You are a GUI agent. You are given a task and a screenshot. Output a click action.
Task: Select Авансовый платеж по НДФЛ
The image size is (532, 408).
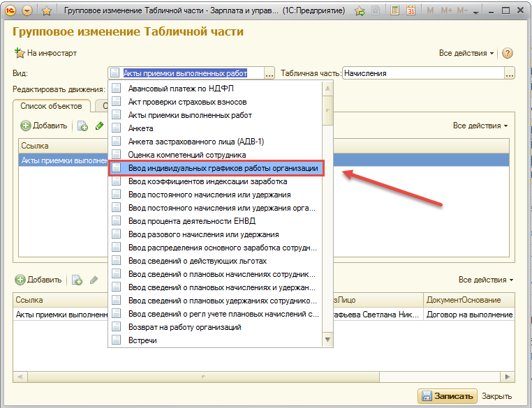click(x=215, y=89)
